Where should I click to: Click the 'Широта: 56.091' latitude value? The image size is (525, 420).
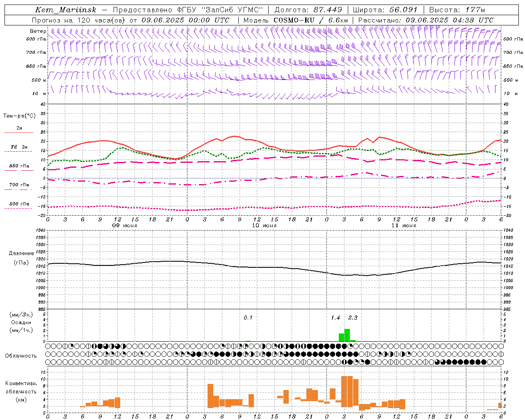pyautogui.click(x=385, y=10)
